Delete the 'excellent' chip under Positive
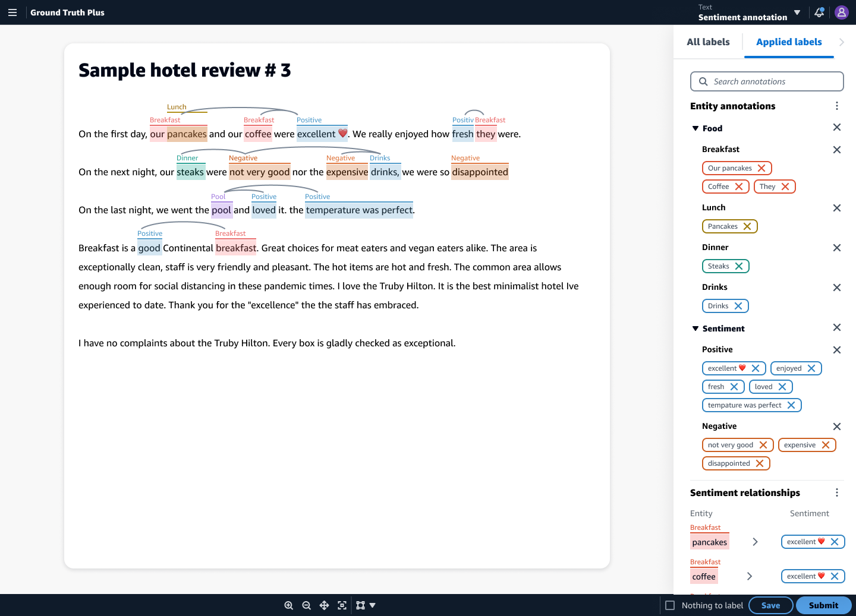This screenshot has height=616, width=856. pyautogui.click(x=756, y=368)
